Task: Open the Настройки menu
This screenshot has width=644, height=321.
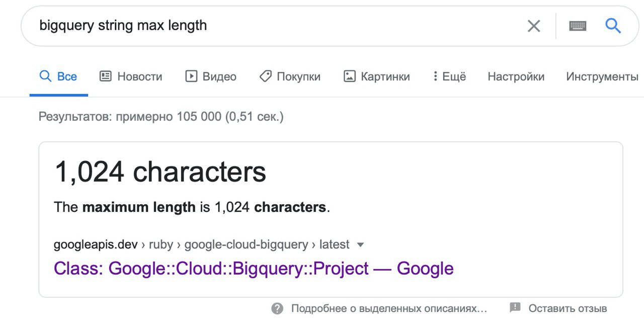Action: 516,76
